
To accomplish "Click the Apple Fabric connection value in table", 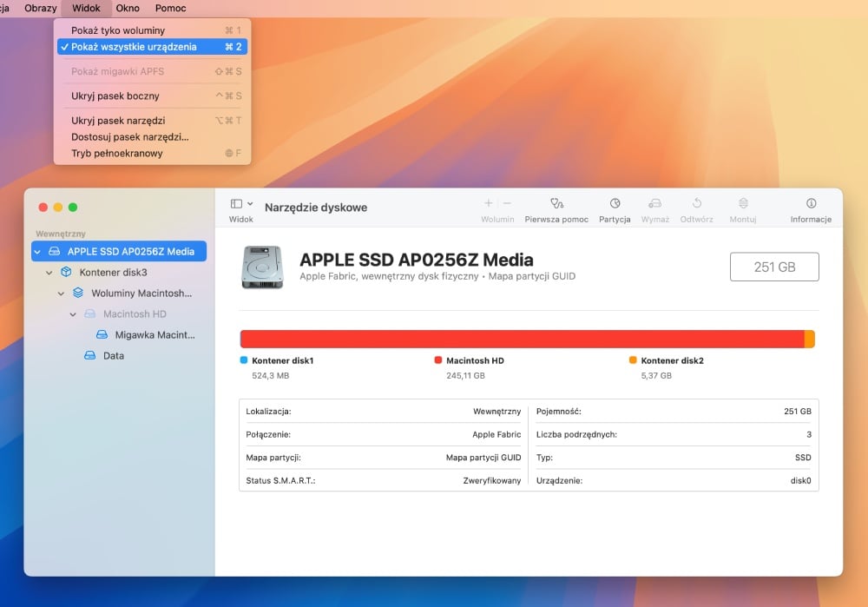I will coord(496,435).
